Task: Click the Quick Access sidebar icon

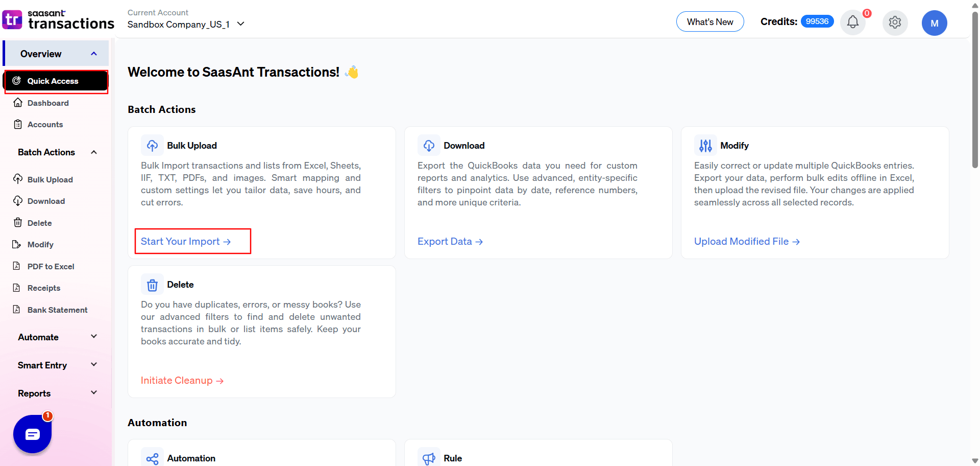Action: 16,81
